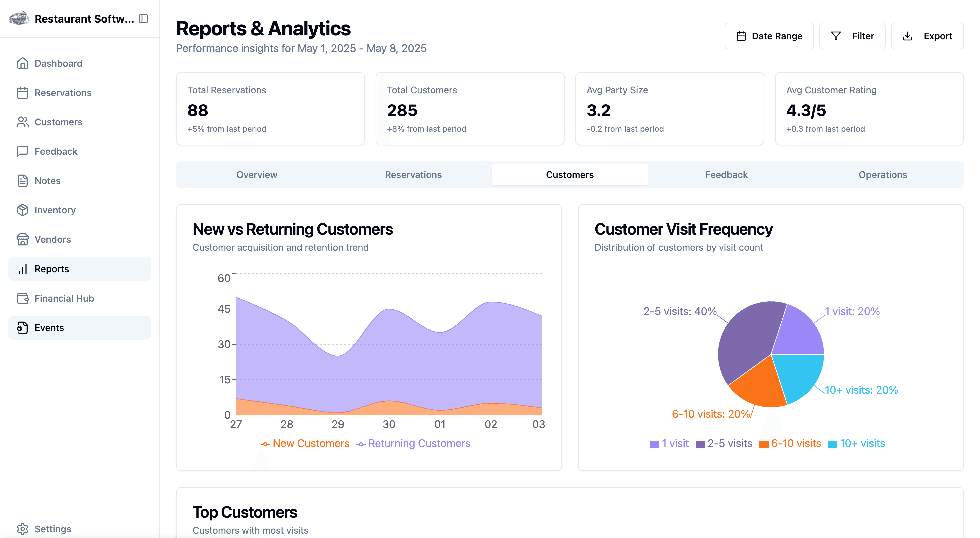This screenshot has width=980, height=538.
Task: Click the Reservations calendar icon in sidebar
Action: [22, 92]
